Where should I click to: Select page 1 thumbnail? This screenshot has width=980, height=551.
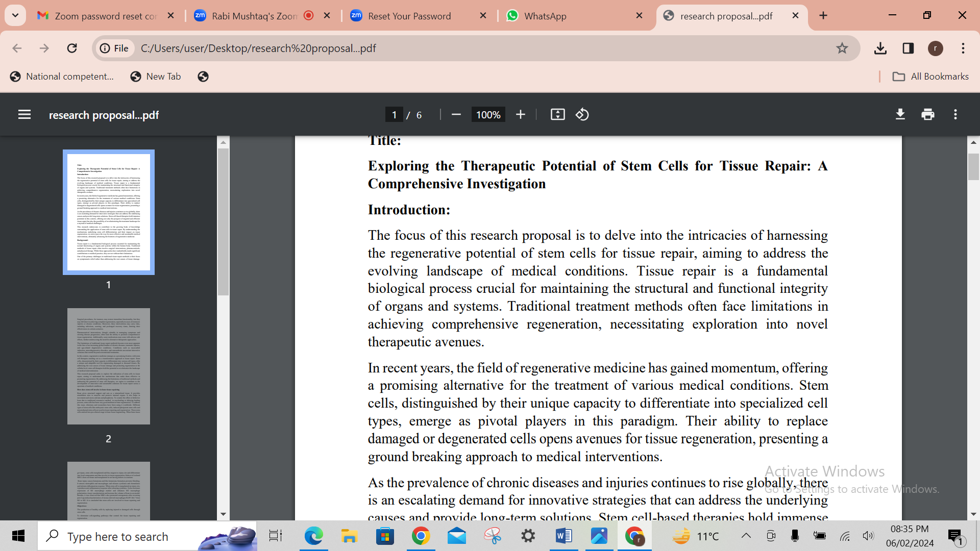pyautogui.click(x=109, y=212)
